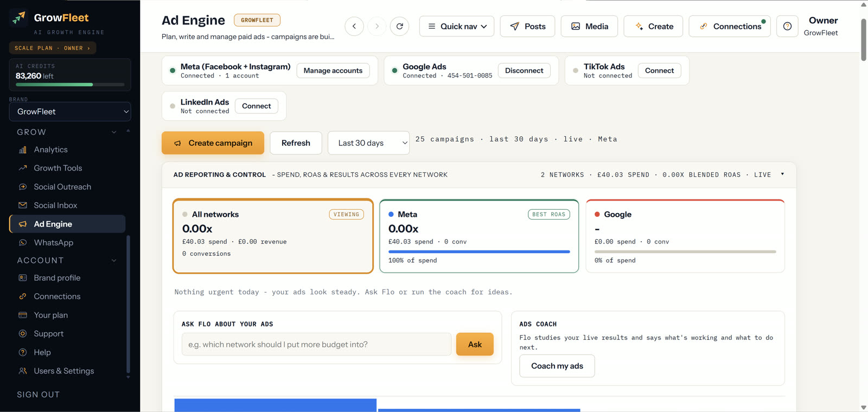This screenshot has width=868, height=412.
Task: Click the Scale Plan Owner badge
Action: tap(53, 48)
